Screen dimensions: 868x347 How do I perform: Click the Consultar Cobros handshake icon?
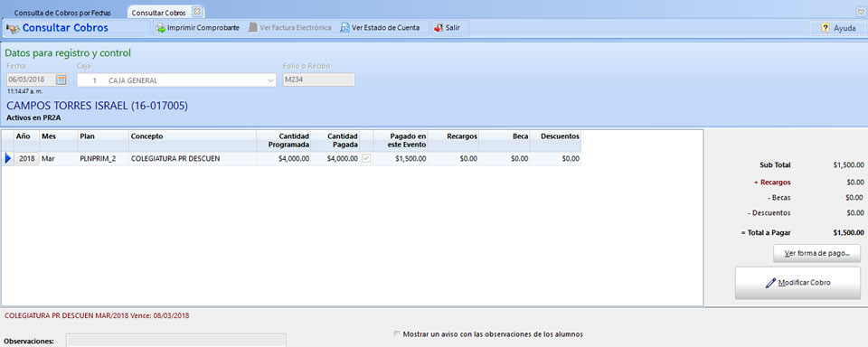click(13, 28)
